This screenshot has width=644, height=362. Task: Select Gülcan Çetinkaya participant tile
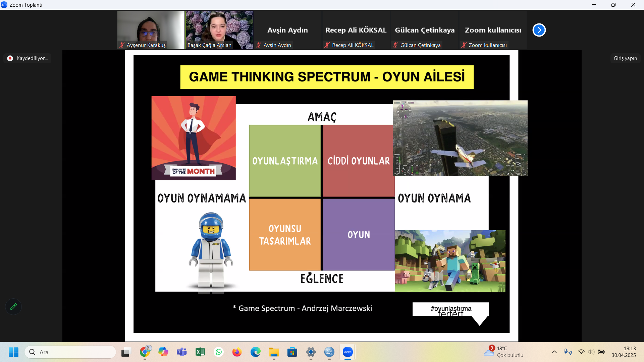point(424,30)
